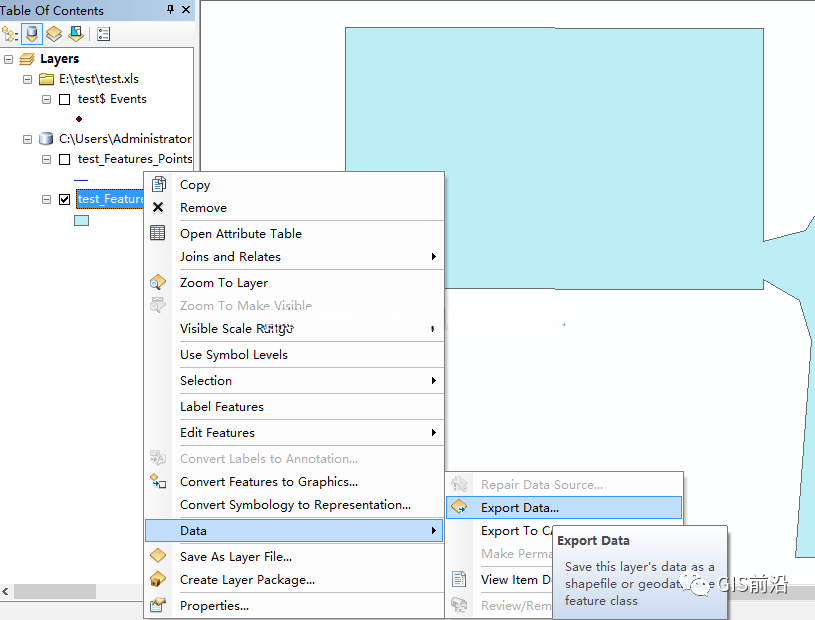Click the E:\test\test.xls folder icon
The image size is (815, 620).
tap(47, 79)
